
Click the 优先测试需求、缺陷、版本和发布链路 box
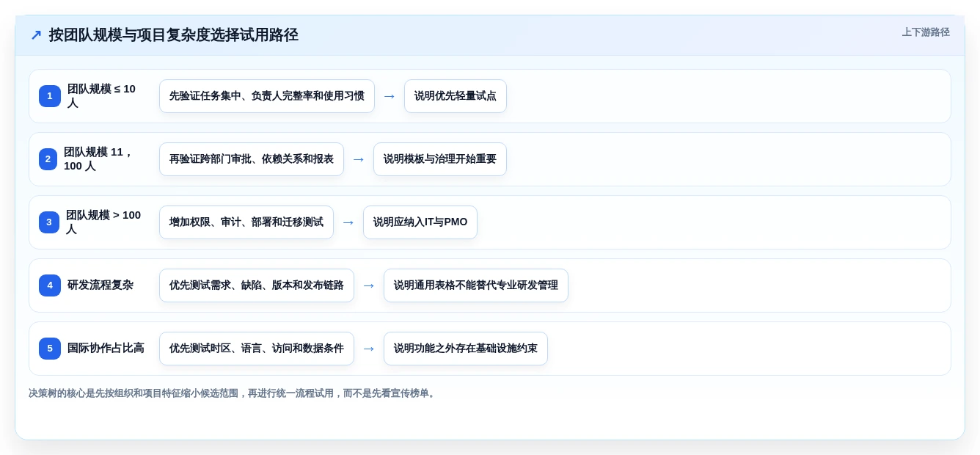click(x=257, y=285)
